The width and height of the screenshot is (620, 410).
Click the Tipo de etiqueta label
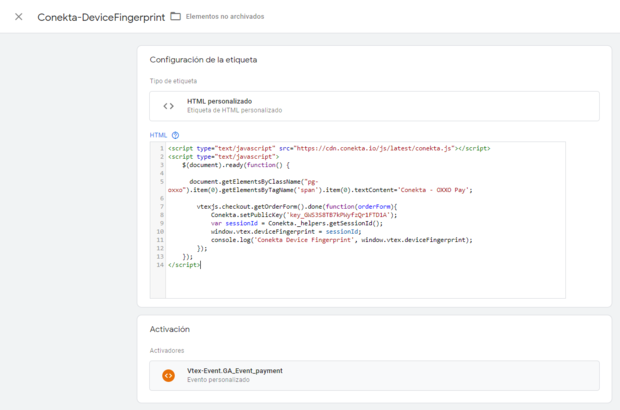point(173,81)
